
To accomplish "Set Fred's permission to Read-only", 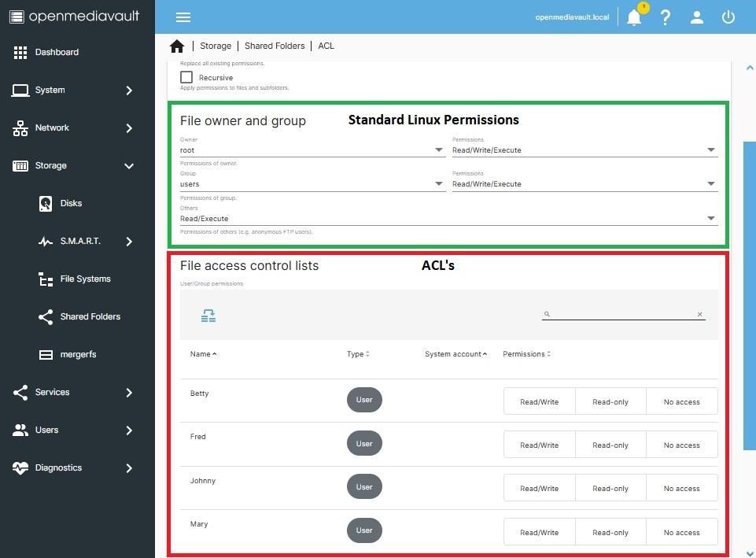I will [x=610, y=445].
